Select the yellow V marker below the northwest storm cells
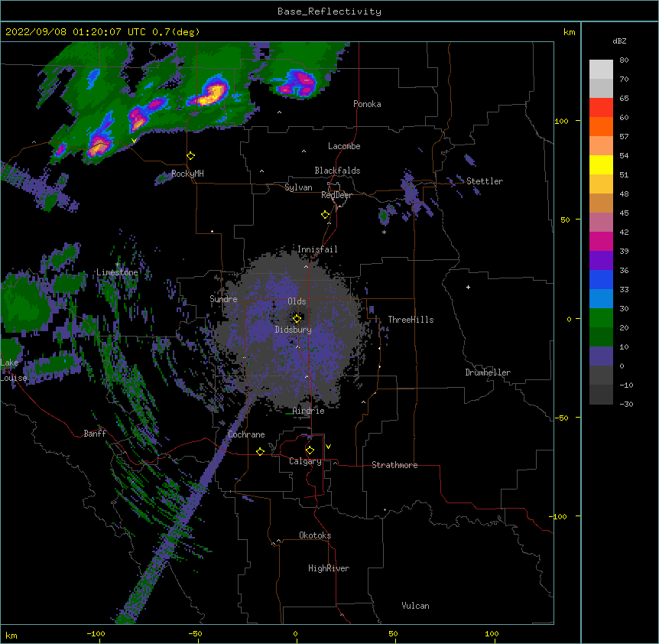Viewport: 659px width, 644px height. pyautogui.click(x=134, y=141)
